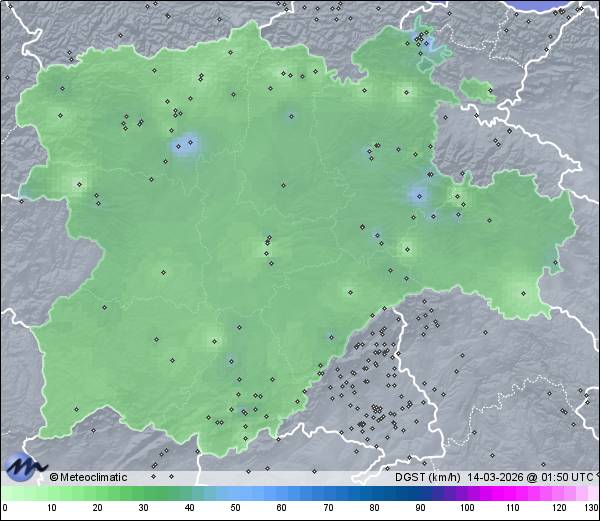Click the Meteoclimatic copyright text

(x=89, y=477)
